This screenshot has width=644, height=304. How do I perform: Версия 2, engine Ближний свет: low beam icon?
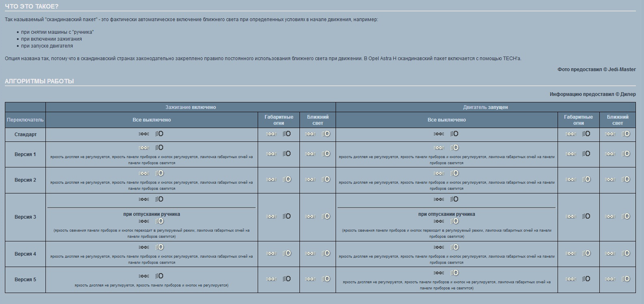626,179
